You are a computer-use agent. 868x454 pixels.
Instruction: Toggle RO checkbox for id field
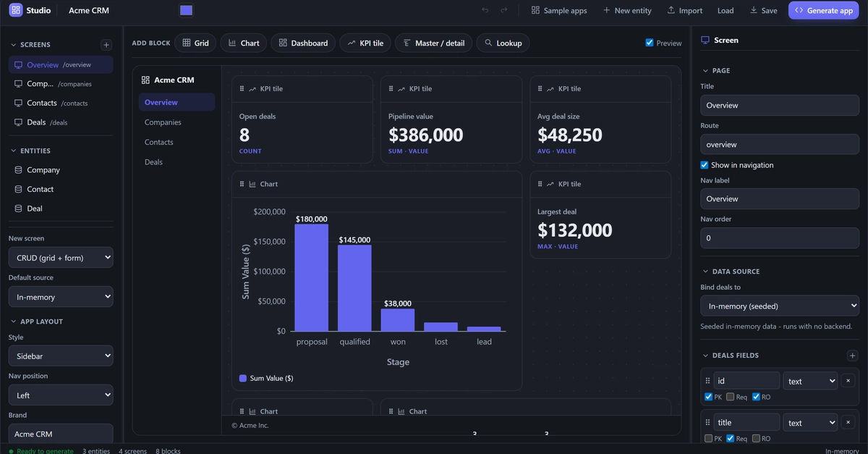(757, 397)
